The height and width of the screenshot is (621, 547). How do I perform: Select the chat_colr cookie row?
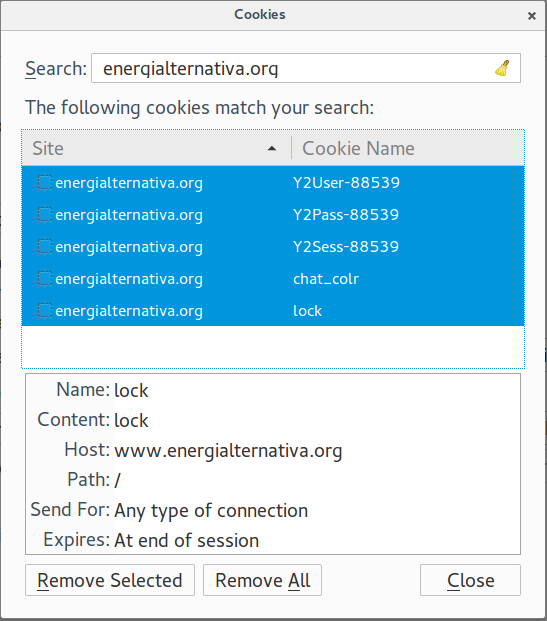(x=273, y=279)
